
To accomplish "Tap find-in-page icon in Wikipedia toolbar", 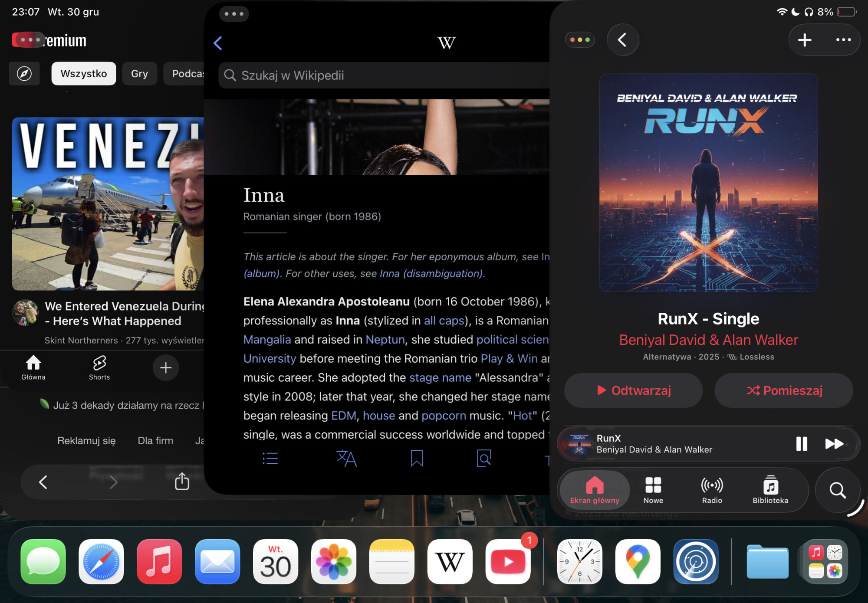I will pos(484,459).
